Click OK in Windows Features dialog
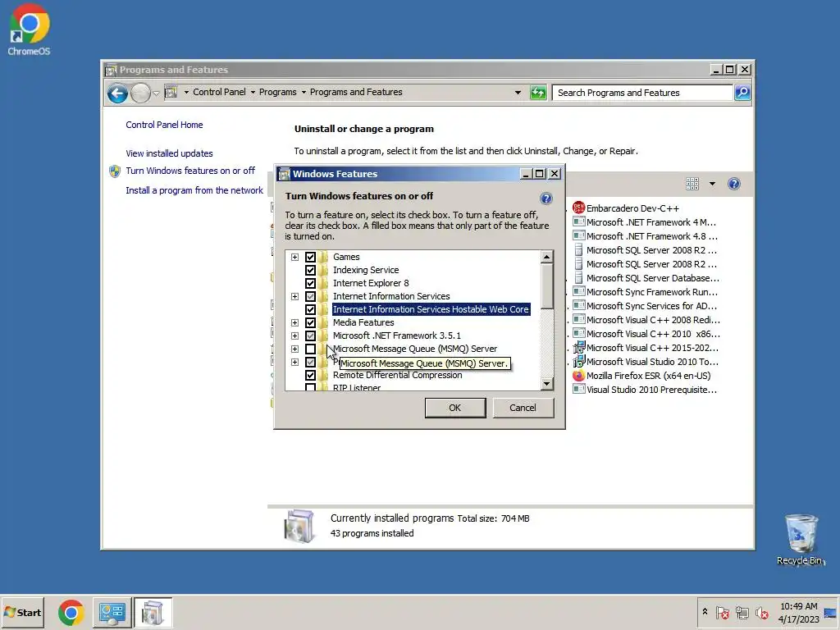This screenshot has width=840, height=630. [454, 408]
